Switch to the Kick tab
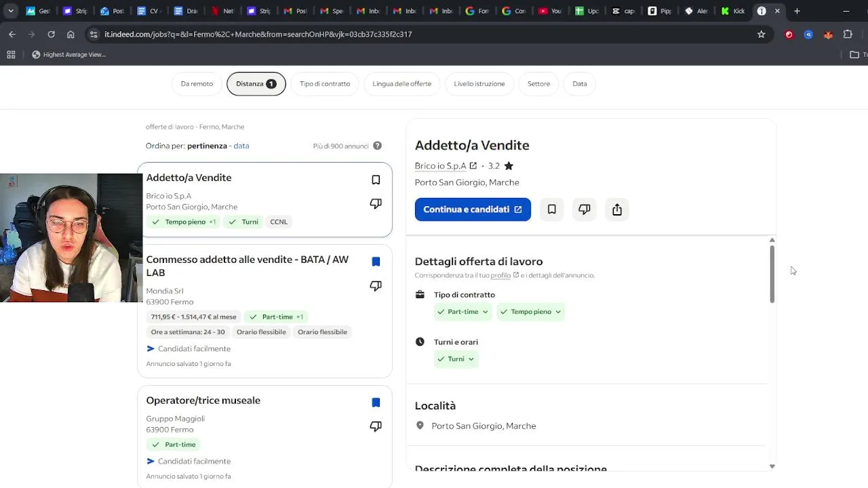 coord(733,11)
